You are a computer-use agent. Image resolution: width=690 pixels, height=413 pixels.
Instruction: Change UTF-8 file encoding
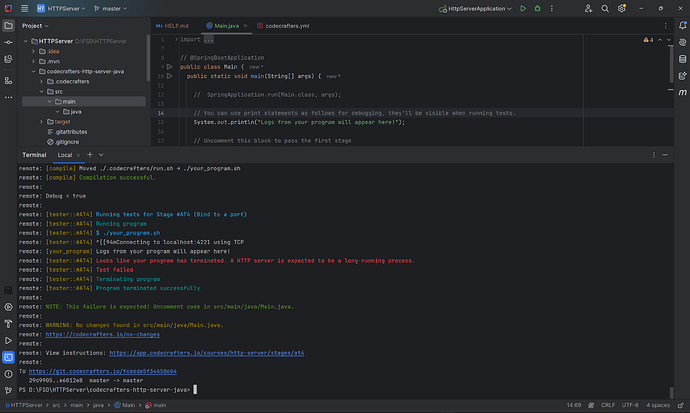point(630,406)
